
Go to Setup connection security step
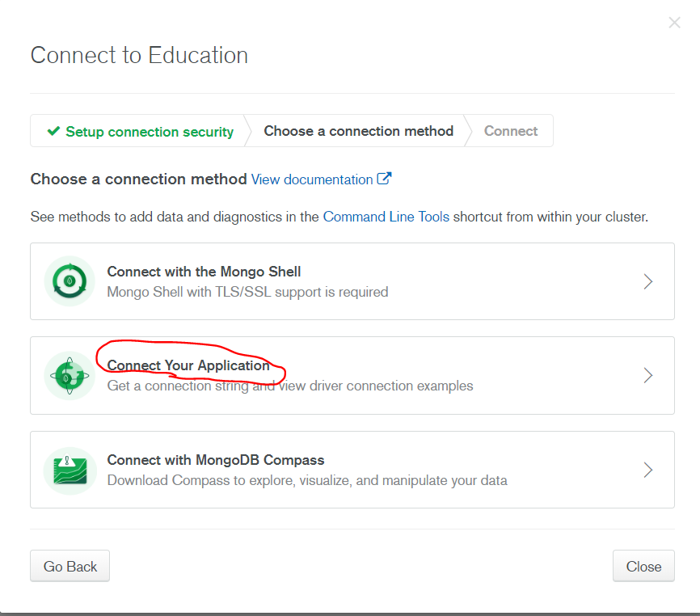click(140, 131)
